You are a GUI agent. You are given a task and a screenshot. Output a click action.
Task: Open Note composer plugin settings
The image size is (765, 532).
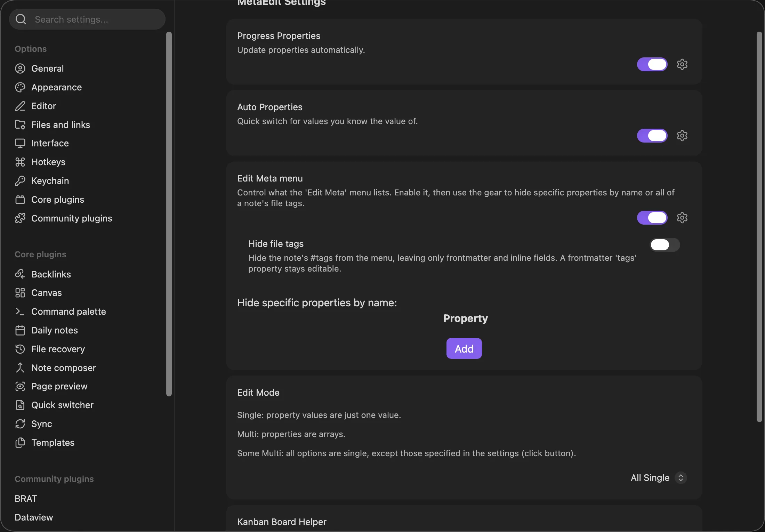64,368
